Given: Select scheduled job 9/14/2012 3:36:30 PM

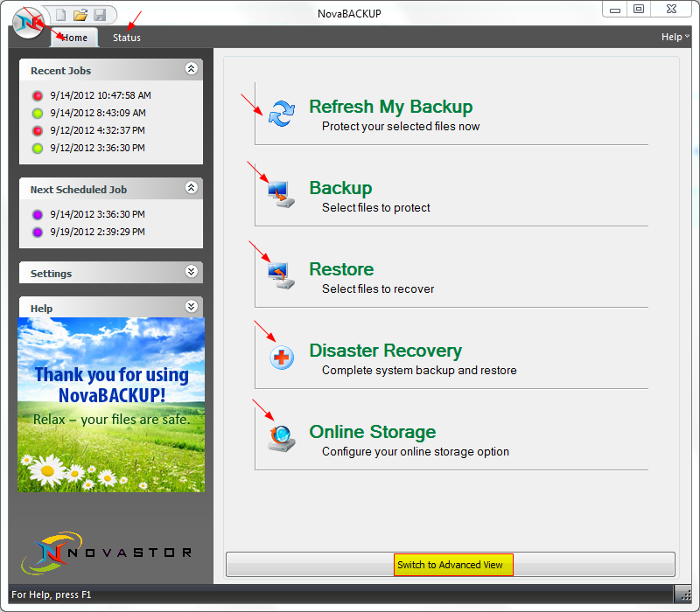Looking at the screenshot, I should click(97, 214).
